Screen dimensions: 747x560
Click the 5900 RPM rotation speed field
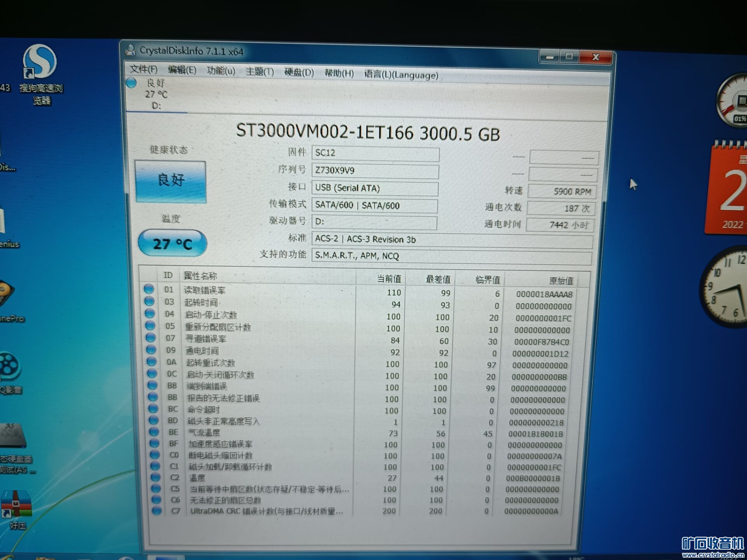(x=562, y=191)
